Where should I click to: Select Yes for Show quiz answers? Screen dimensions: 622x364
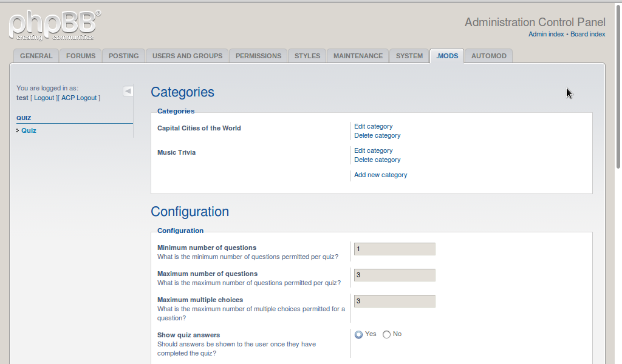[x=358, y=334]
